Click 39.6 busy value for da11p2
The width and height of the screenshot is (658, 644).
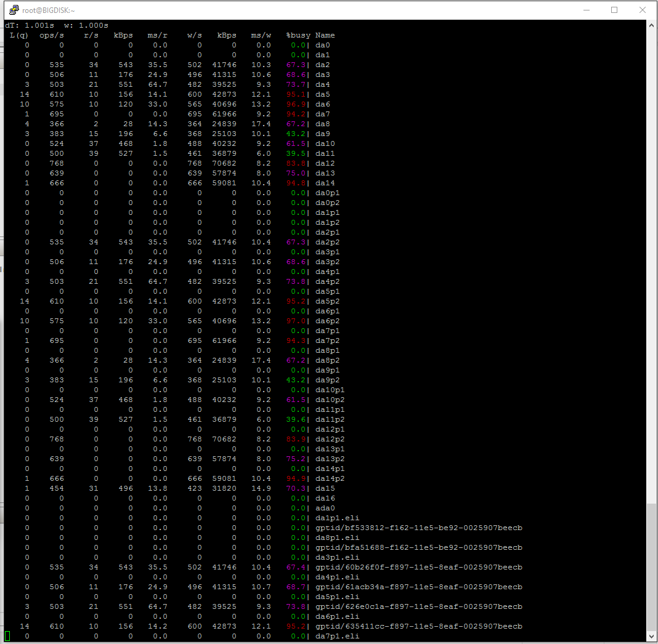pyautogui.click(x=296, y=420)
